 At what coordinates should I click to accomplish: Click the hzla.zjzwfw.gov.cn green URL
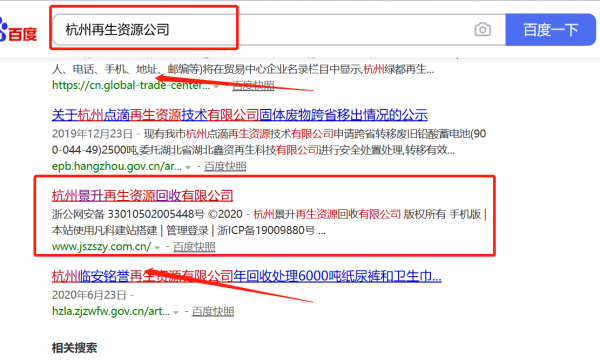point(111,312)
